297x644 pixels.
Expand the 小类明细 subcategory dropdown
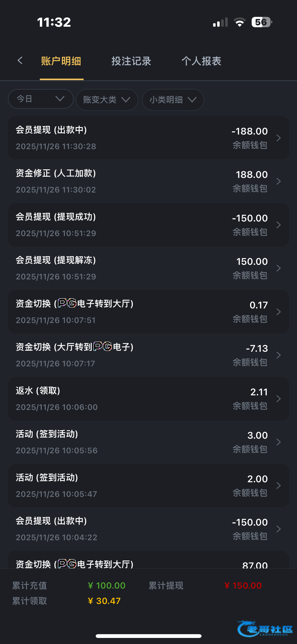tap(173, 100)
